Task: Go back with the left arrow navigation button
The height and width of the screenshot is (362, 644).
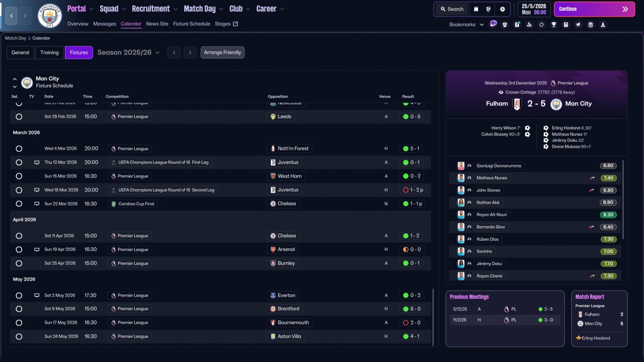Action: [11, 16]
